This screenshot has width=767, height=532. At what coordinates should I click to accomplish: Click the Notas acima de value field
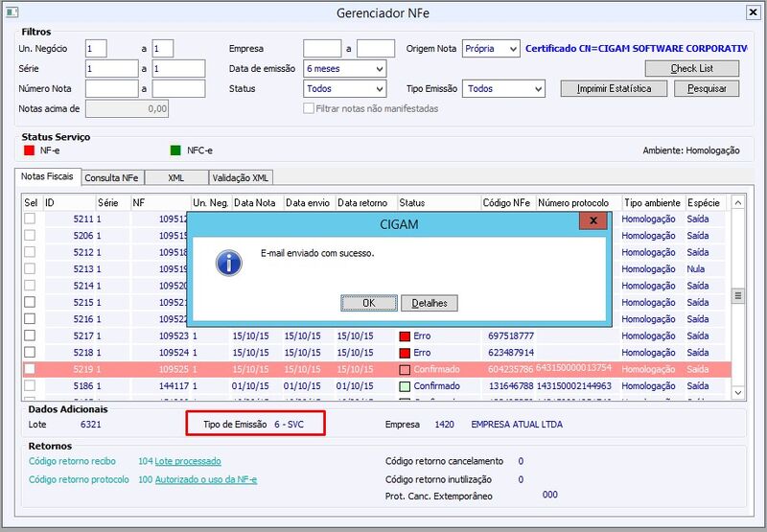[x=128, y=108]
